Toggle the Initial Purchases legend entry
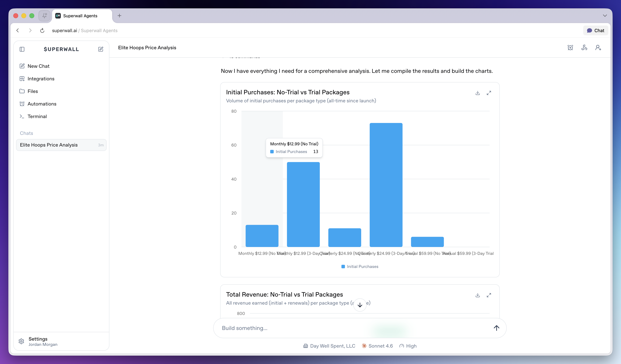 [360, 267]
